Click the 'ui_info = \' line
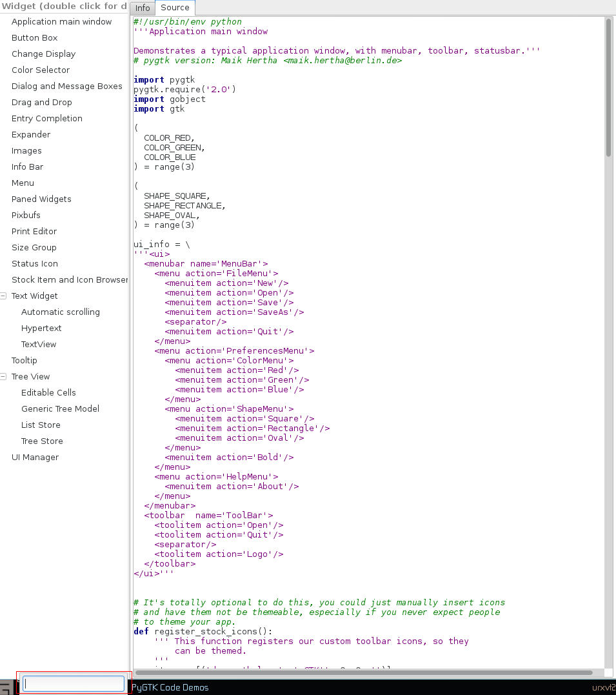The width and height of the screenshot is (616, 695). [x=162, y=244]
